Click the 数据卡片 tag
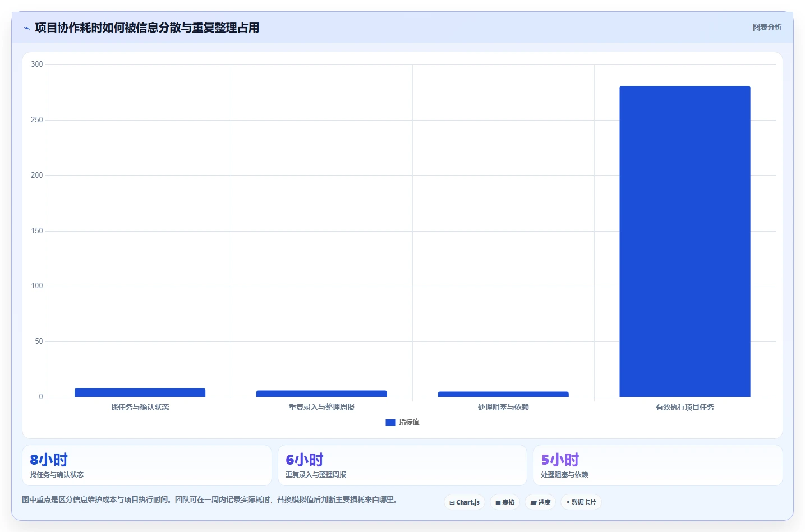The height and width of the screenshot is (532, 805). 581,502
